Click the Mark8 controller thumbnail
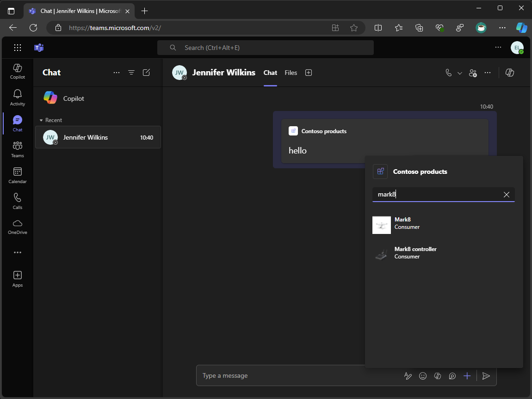 (x=381, y=254)
